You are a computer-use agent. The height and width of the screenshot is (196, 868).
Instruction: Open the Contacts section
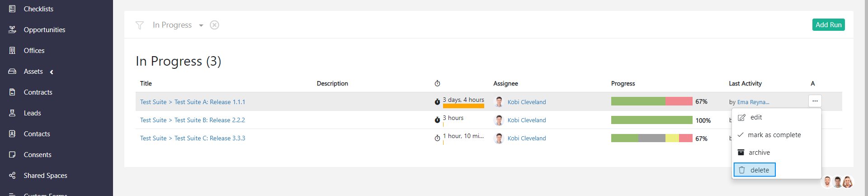tap(37, 134)
